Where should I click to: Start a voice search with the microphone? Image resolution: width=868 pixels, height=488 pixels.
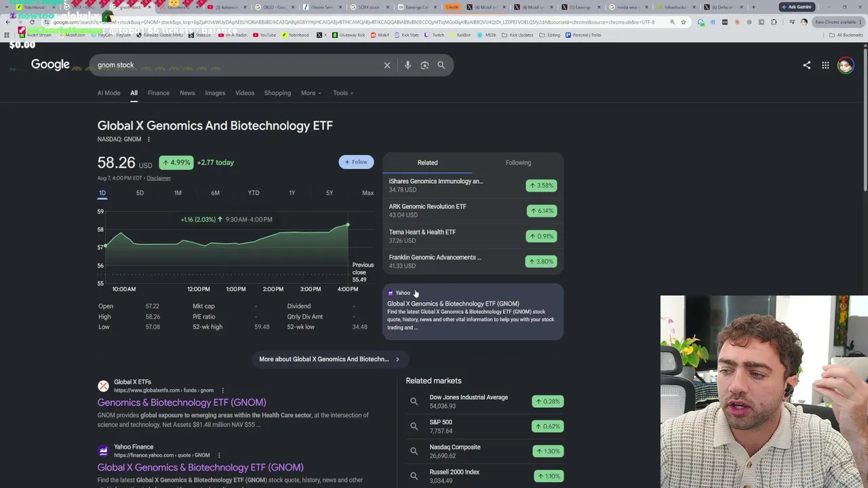[408, 65]
